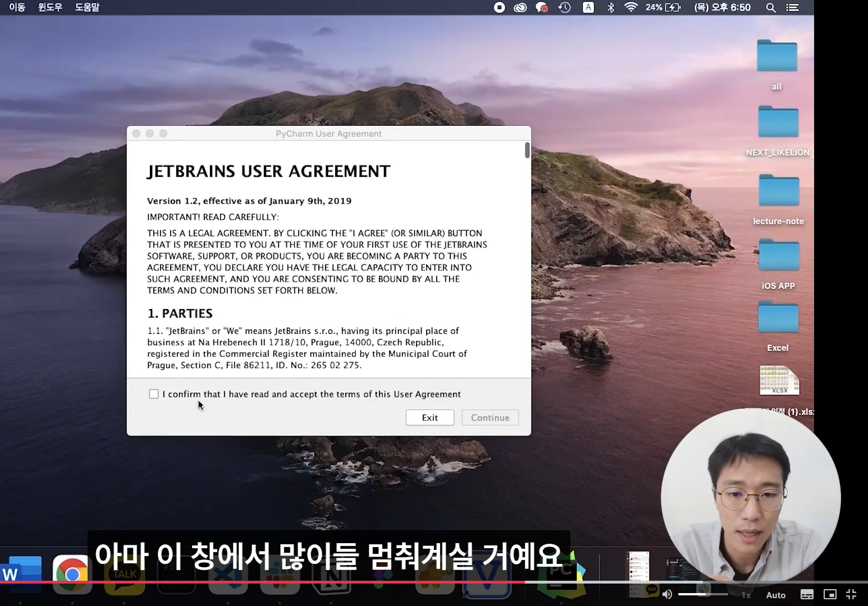This screenshot has height=606, width=868.
Task: Tick the User Agreement confirmation checkbox
Action: pos(154,394)
